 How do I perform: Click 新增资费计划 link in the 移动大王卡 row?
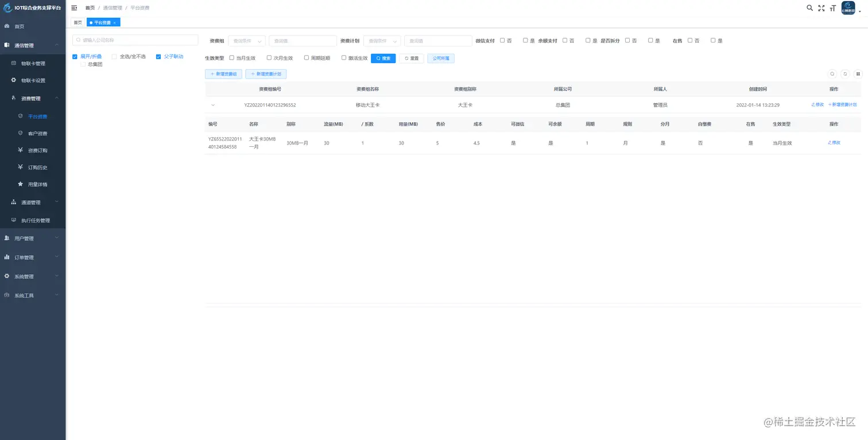(x=843, y=105)
